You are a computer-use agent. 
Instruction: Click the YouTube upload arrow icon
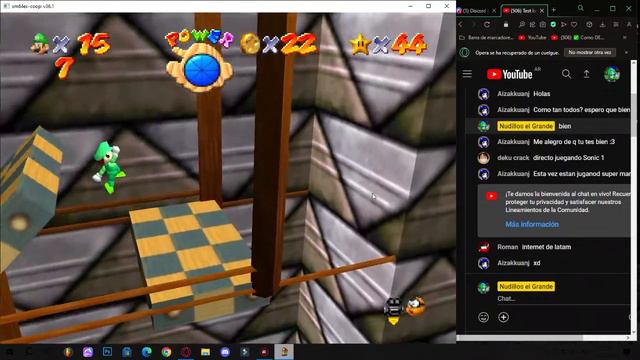[x=587, y=74]
